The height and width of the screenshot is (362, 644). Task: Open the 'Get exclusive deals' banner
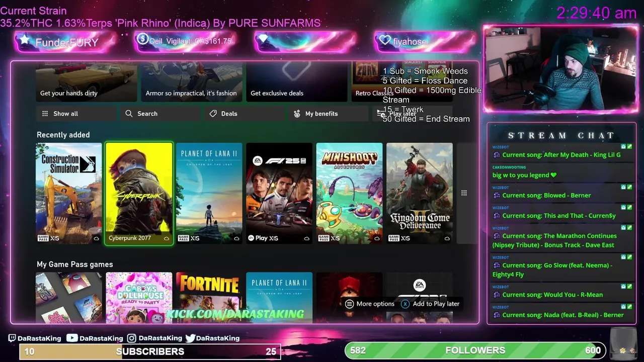(297, 82)
